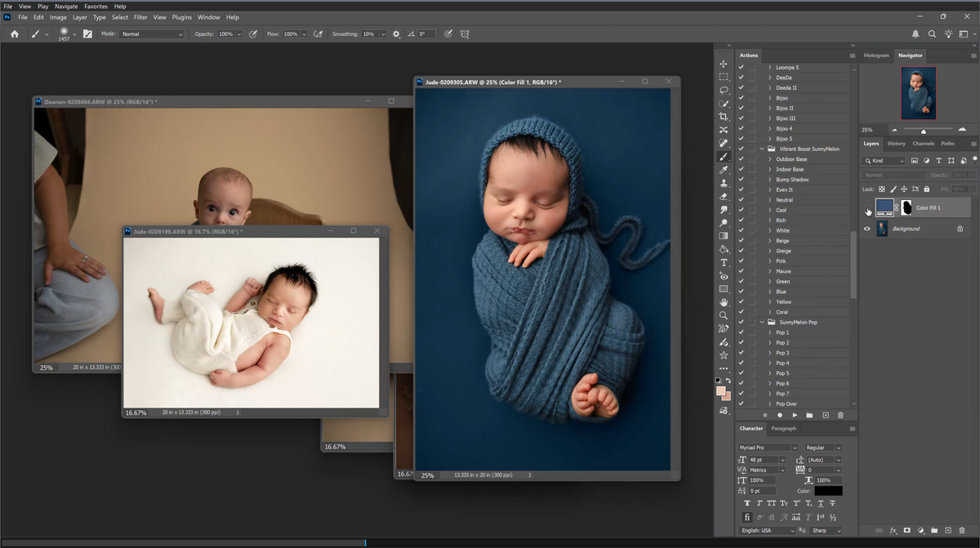Click the Home icon in options bar
The width and height of the screenshot is (980, 548).
[x=15, y=34]
